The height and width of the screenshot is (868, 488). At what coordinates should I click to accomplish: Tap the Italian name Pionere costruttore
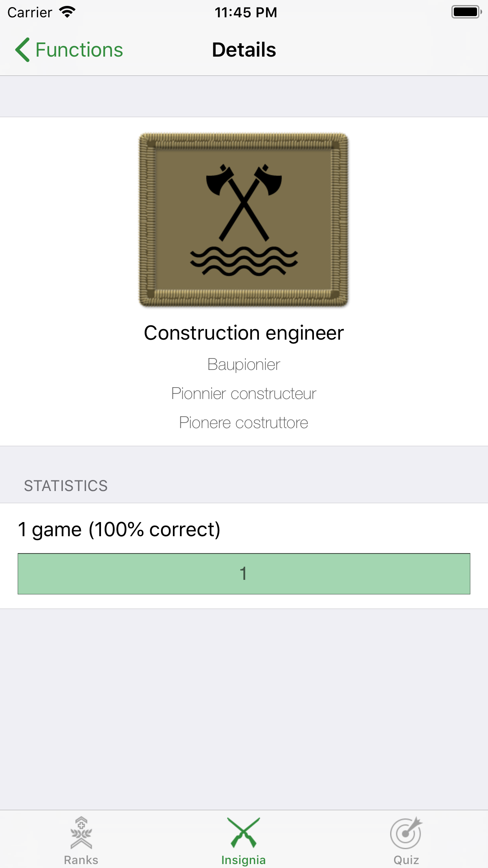pyautogui.click(x=244, y=423)
